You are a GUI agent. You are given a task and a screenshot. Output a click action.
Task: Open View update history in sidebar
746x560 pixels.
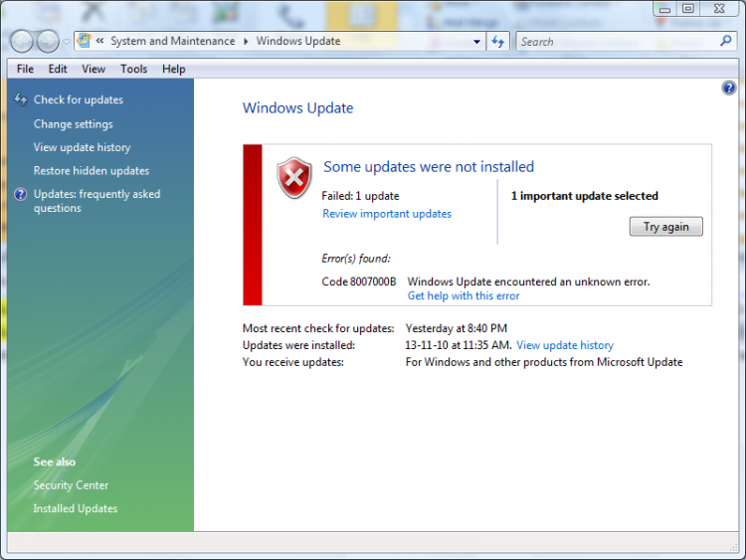(82, 147)
